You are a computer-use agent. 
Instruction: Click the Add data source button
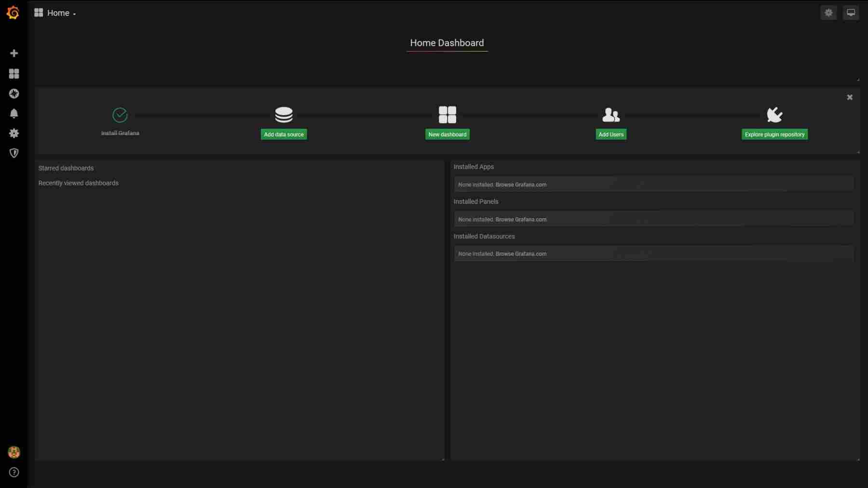pyautogui.click(x=284, y=134)
